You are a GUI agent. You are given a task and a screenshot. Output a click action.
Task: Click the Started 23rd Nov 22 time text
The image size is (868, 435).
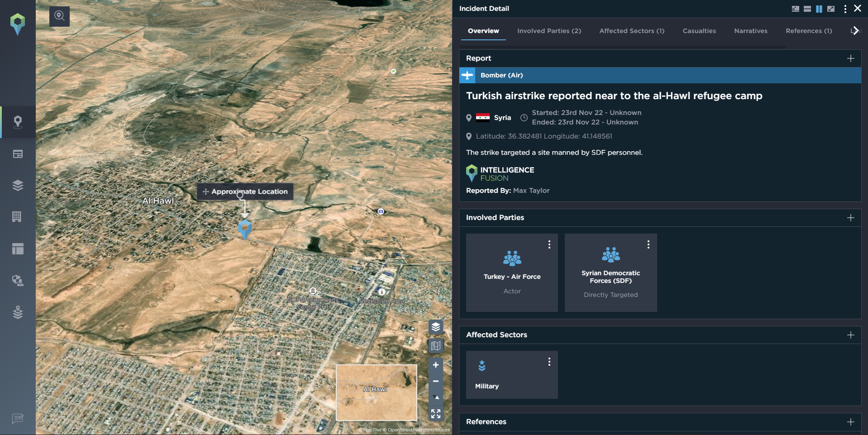[x=587, y=113]
